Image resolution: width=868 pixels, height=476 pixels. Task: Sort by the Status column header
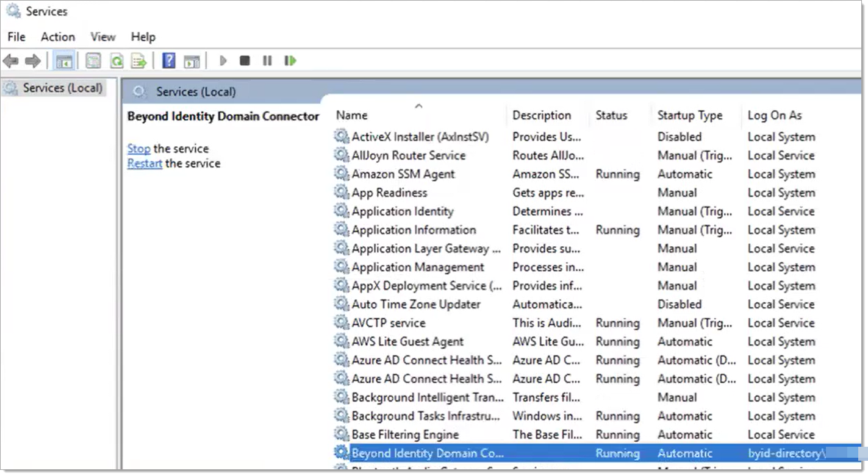click(611, 115)
